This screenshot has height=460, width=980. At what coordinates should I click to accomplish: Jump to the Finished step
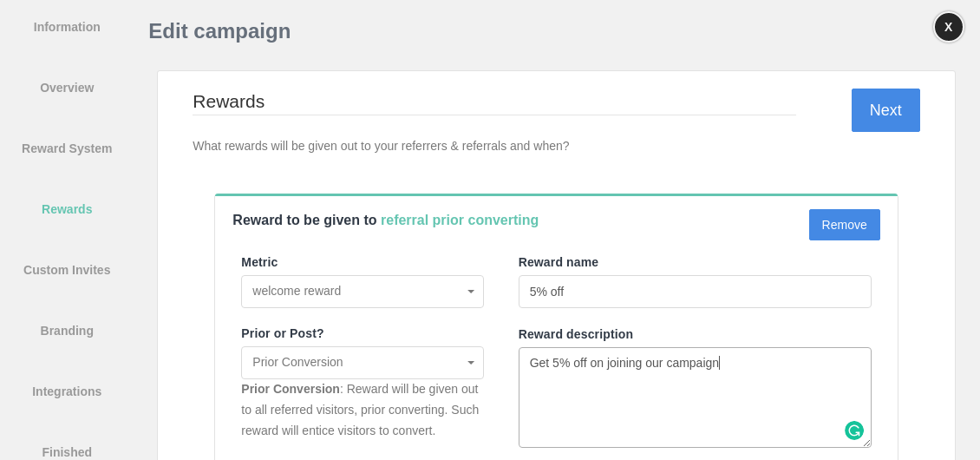click(67, 452)
